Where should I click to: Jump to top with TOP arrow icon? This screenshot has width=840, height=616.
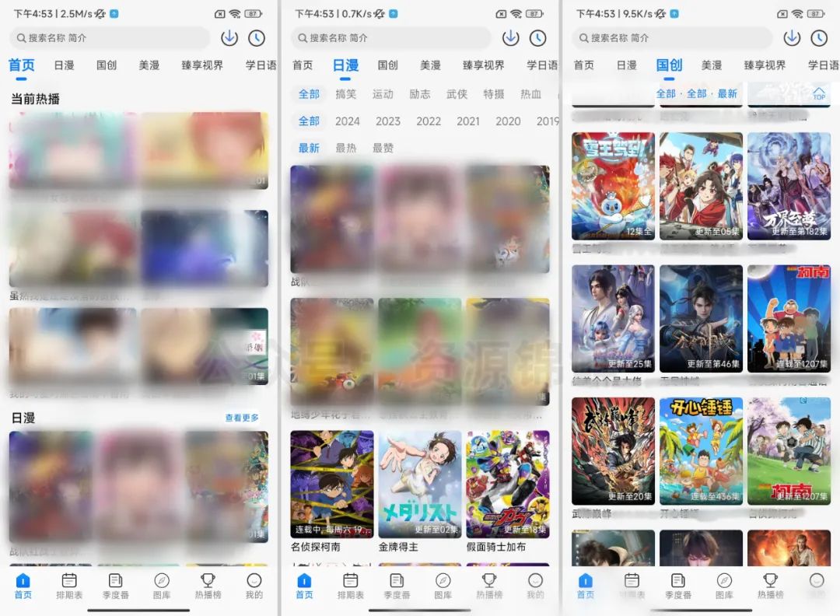point(818,93)
